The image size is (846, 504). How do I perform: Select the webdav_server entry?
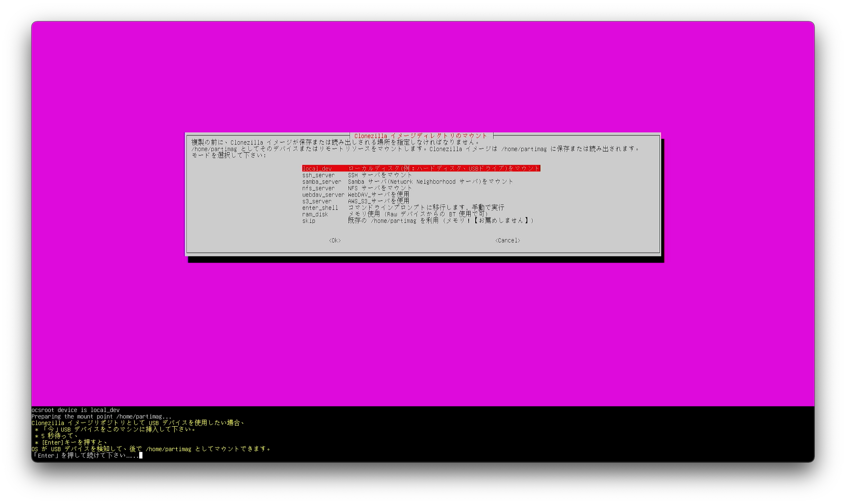(x=323, y=195)
